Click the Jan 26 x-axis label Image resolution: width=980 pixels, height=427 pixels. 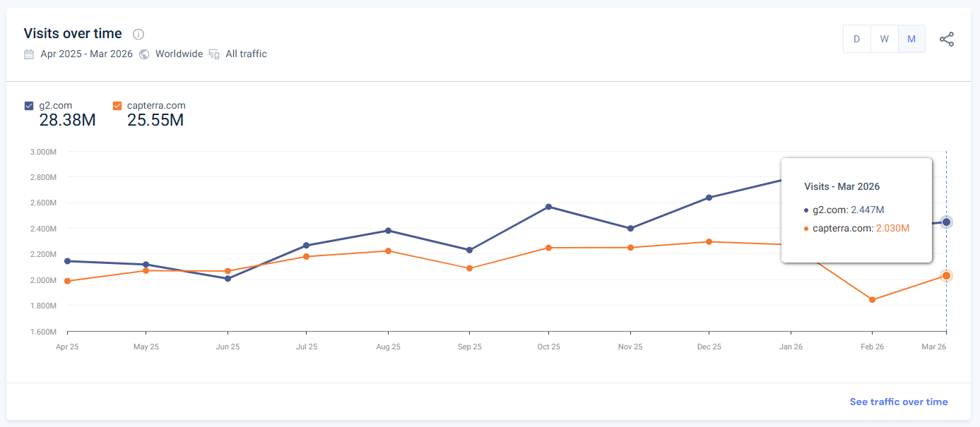click(790, 347)
